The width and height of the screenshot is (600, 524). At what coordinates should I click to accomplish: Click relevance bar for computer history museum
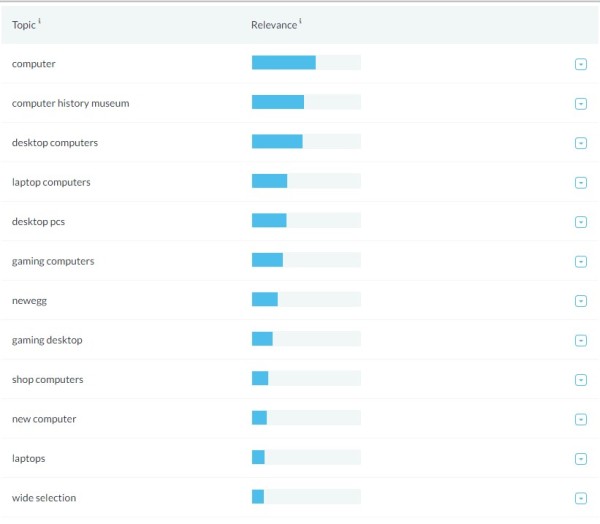click(306, 102)
